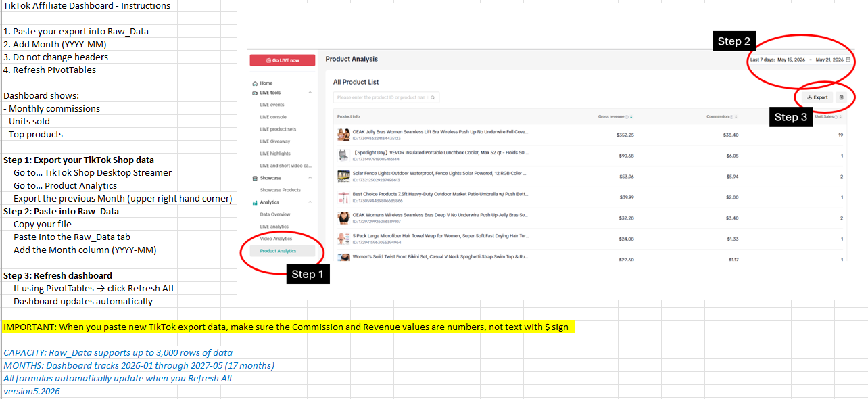Collapse the Analytics section chevron
The height and width of the screenshot is (399, 868).
(x=310, y=202)
